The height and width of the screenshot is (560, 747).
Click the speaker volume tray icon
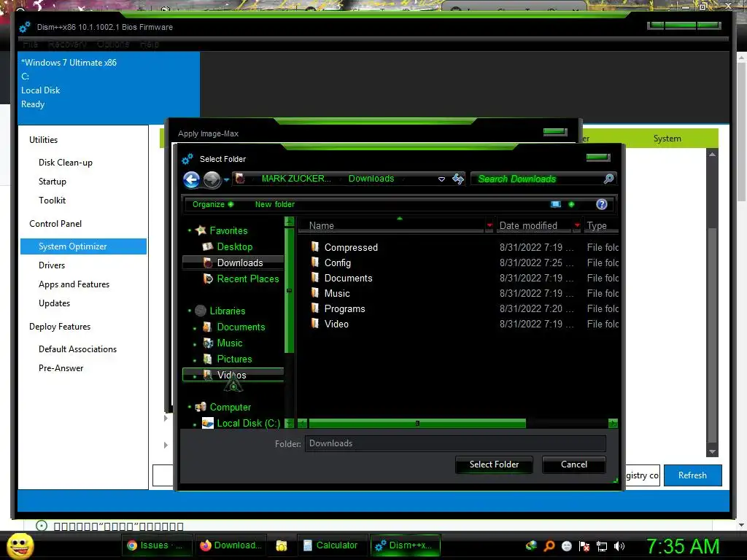tap(619, 546)
